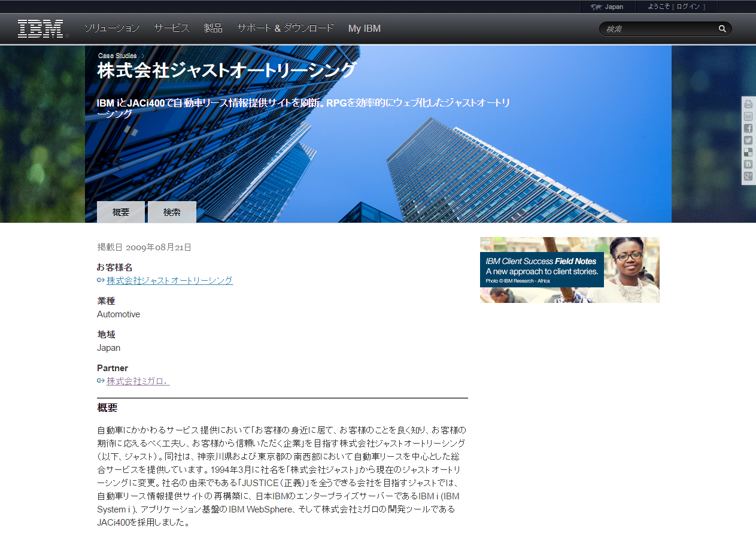The height and width of the screenshot is (537, 756).
Task: Click the 業種 label
Action: click(x=106, y=301)
